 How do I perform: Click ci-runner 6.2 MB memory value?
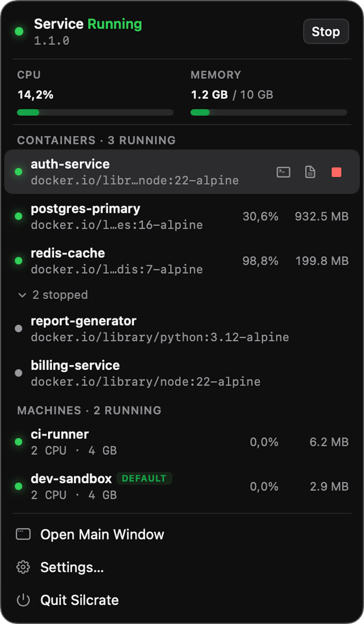tap(329, 442)
